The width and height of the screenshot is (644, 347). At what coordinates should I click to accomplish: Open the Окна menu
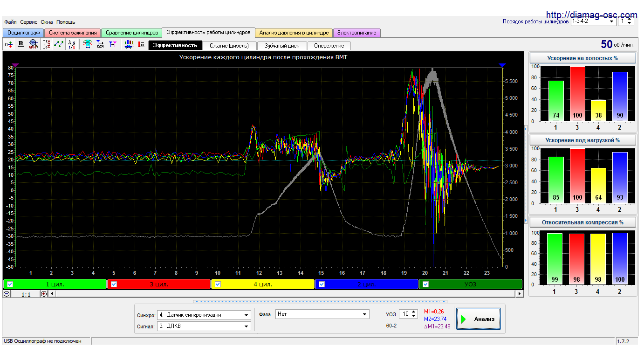point(47,22)
